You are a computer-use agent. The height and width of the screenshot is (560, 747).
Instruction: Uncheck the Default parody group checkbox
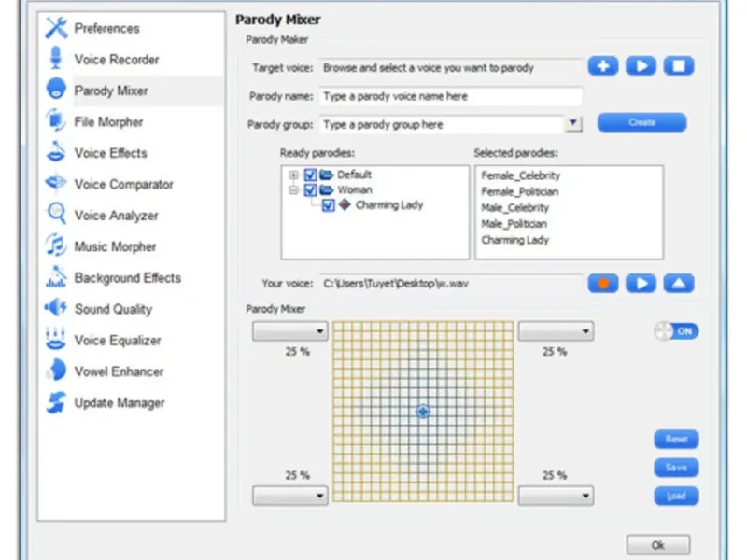click(311, 175)
